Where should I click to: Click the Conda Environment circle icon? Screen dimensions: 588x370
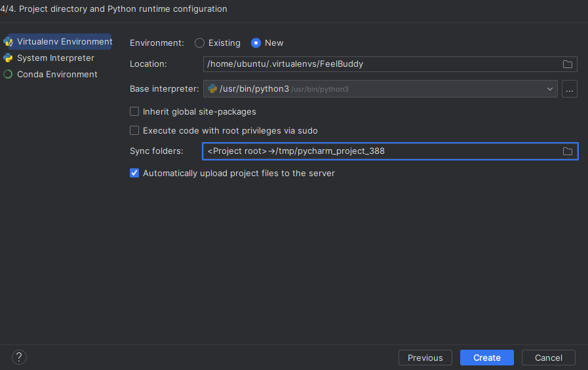8,74
